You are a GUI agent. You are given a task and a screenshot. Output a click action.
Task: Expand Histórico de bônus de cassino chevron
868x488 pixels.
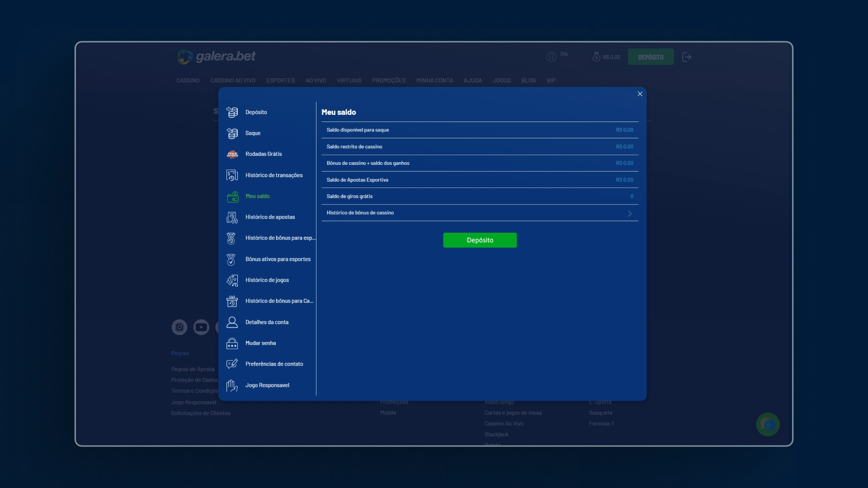click(x=630, y=213)
